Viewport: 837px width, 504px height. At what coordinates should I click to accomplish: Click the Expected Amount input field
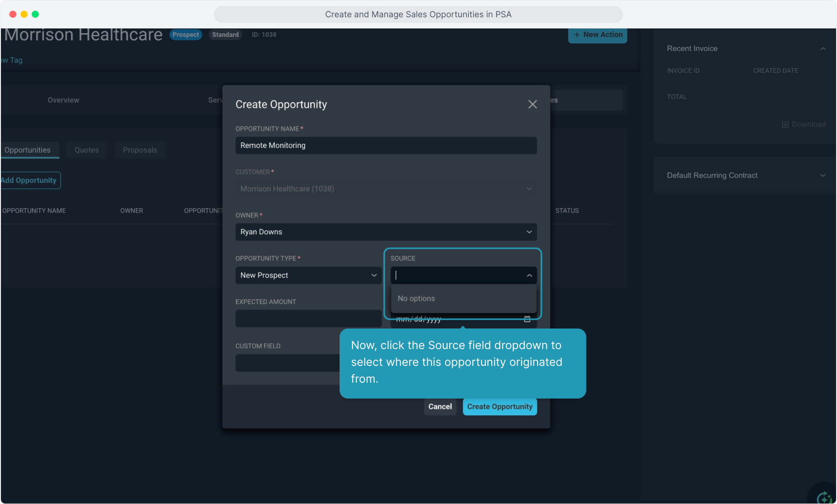[x=309, y=319]
